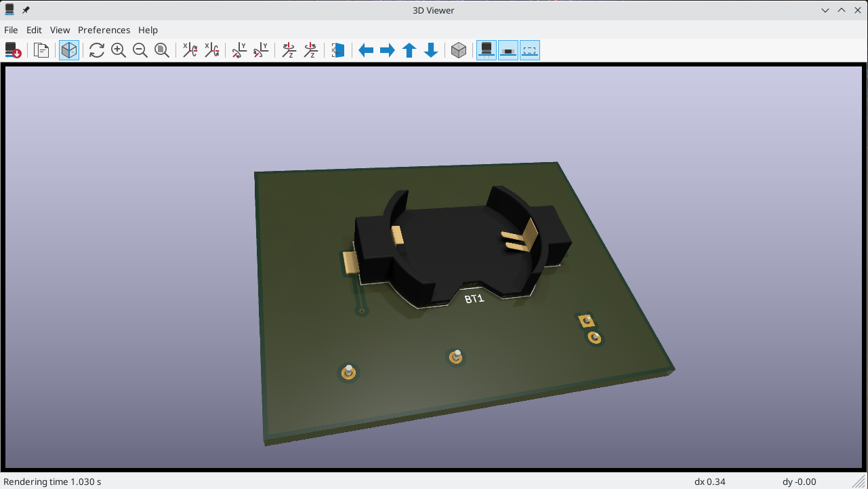Image resolution: width=868 pixels, height=489 pixels.
Task: Click the Redraw refresh icon
Action: pyautogui.click(x=96, y=50)
